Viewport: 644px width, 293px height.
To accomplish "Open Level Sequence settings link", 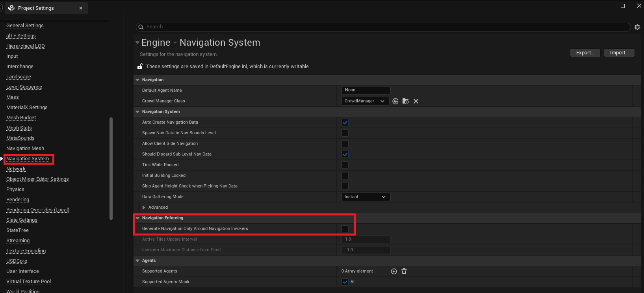I will click(24, 87).
